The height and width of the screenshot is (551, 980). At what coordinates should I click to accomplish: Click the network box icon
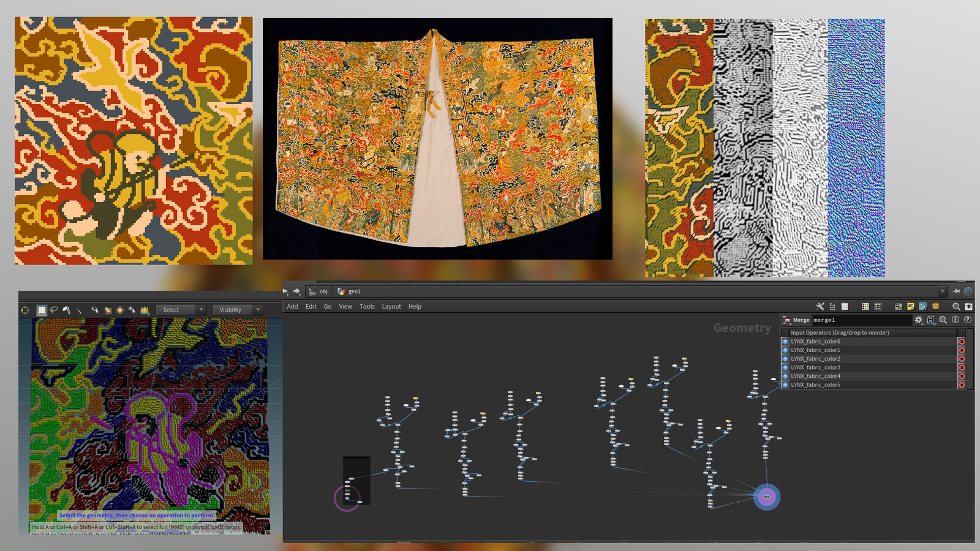click(x=899, y=306)
